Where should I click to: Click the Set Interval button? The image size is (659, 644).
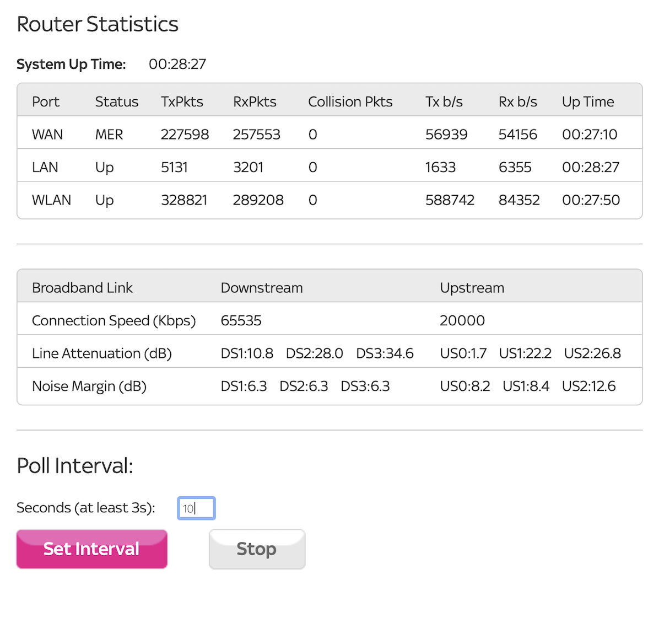[x=91, y=549]
